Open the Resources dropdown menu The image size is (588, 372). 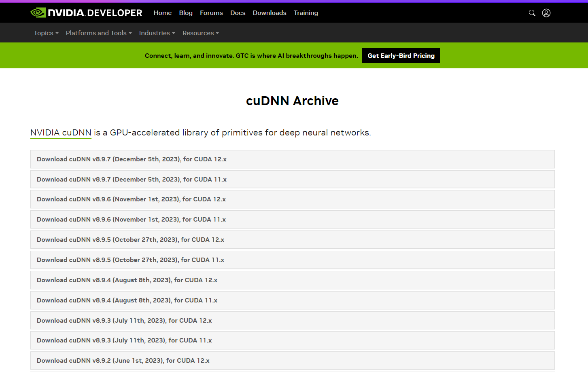(x=200, y=33)
